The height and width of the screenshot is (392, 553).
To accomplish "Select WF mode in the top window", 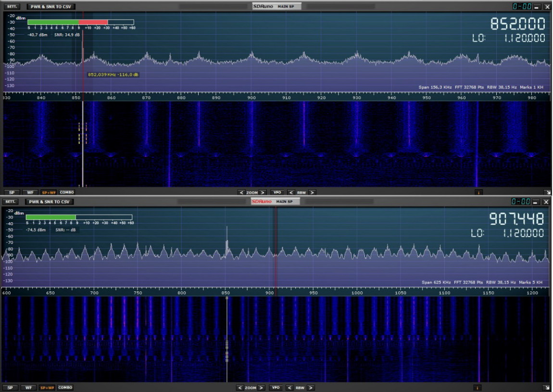I will (30, 192).
